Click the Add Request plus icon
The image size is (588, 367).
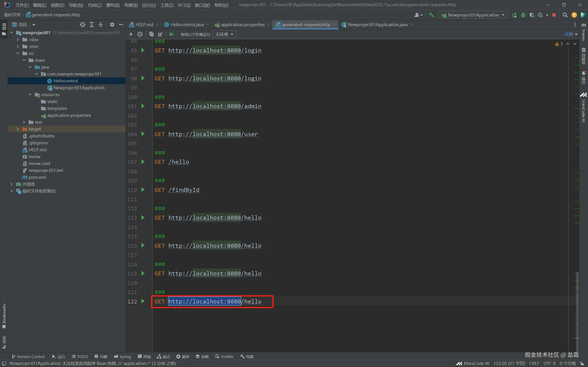[x=131, y=34]
